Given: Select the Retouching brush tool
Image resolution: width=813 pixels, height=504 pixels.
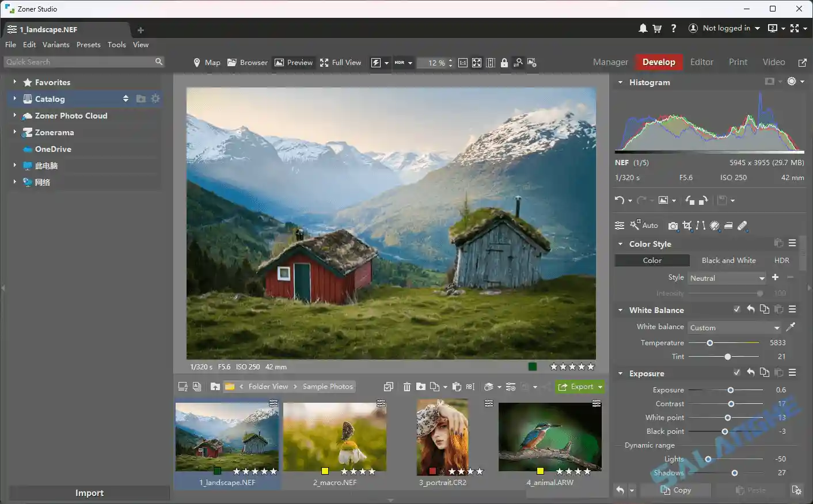Looking at the screenshot, I should click(x=742, y=226).
